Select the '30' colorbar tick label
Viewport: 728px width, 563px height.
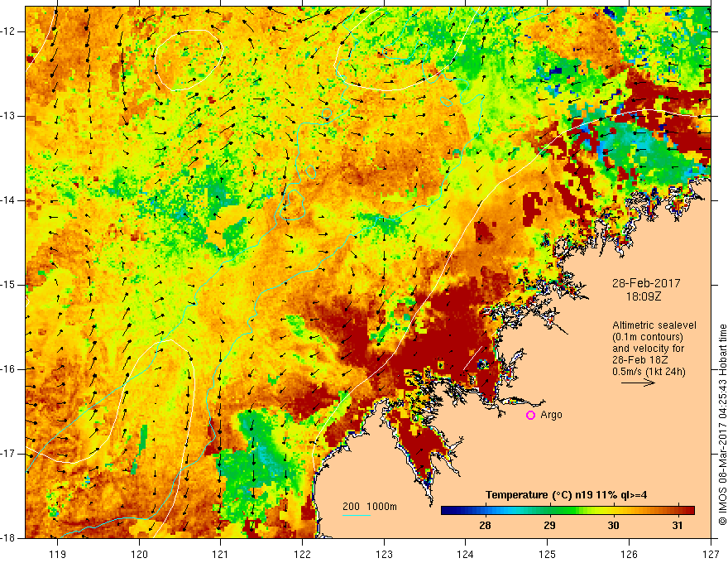pos(613,526)
